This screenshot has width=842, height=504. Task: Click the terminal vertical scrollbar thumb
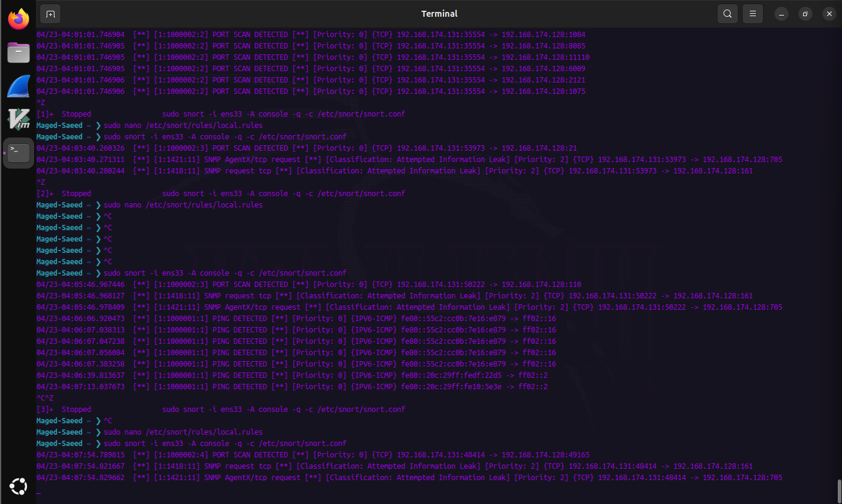pyautogui.click(x=839, y=491)
